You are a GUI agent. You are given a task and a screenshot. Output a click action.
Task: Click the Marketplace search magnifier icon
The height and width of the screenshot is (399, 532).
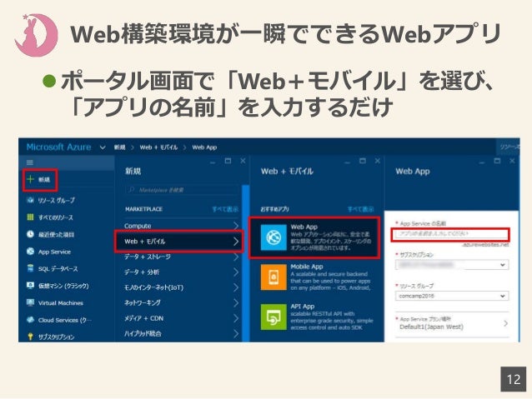(x=131, y=190)
